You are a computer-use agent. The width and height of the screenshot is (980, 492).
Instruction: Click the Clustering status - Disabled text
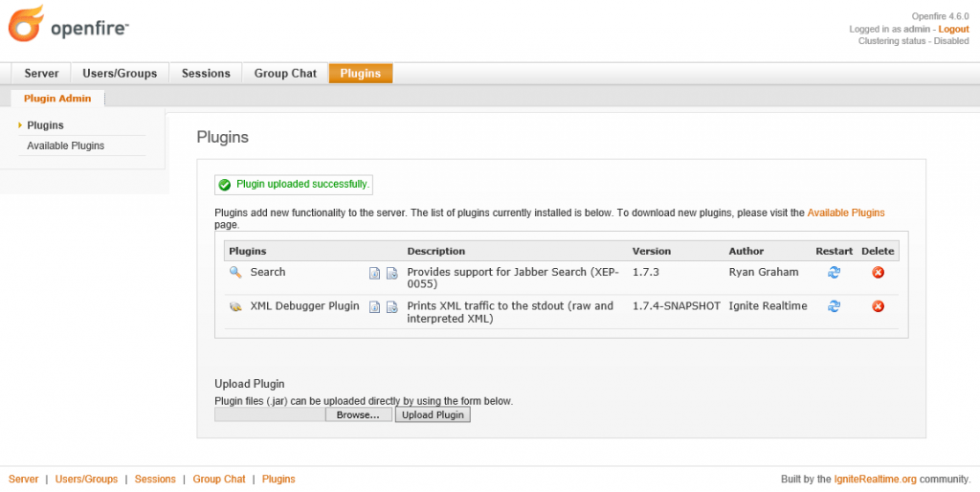(914, 41)
